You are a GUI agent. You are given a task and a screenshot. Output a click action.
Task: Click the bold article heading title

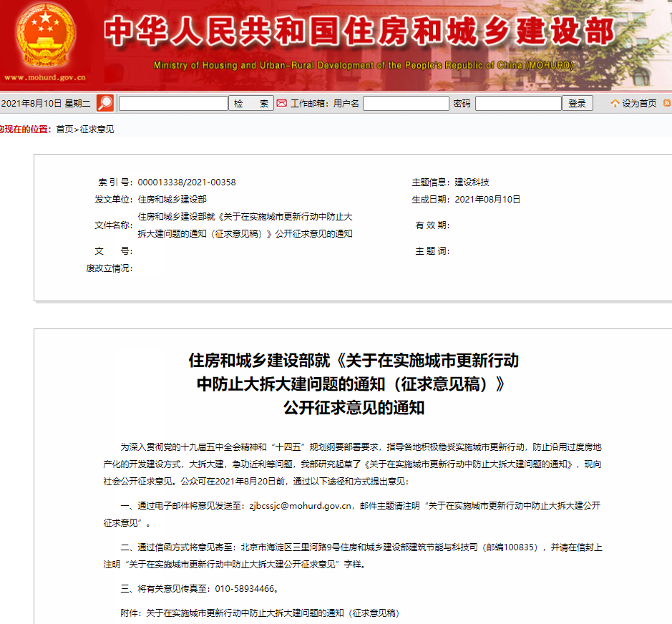tap(354, 384)
